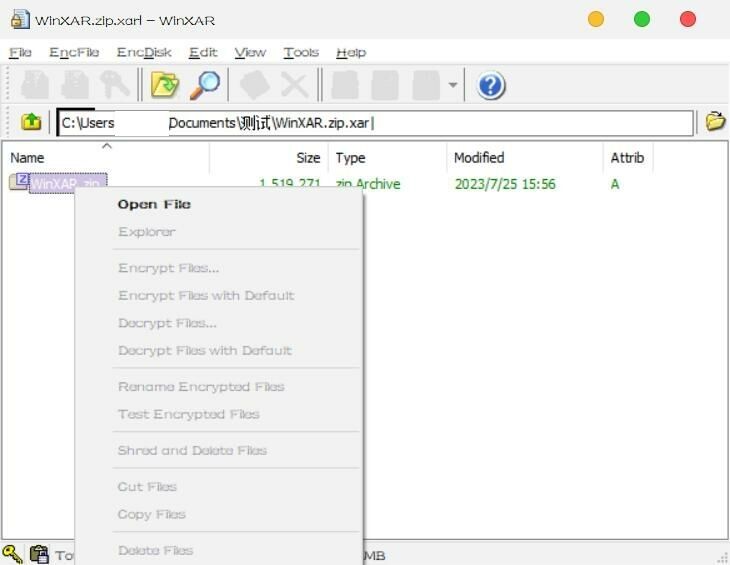Click the green window button in title bar
This screenshot has height=565, width=730.
(x=642, y=19)
